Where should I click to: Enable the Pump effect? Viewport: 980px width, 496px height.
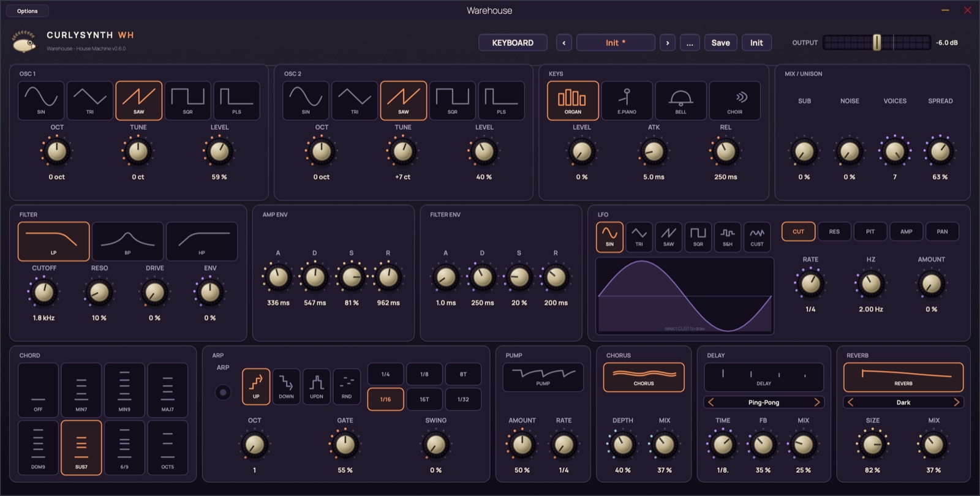pyautogui.click(x=543, y=377)
